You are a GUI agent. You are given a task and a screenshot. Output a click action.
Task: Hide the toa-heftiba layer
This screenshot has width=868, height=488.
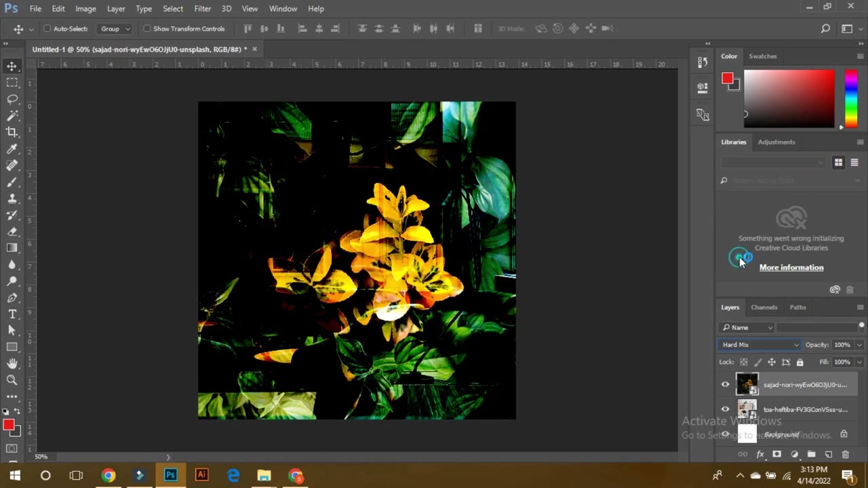pos(725,409)
